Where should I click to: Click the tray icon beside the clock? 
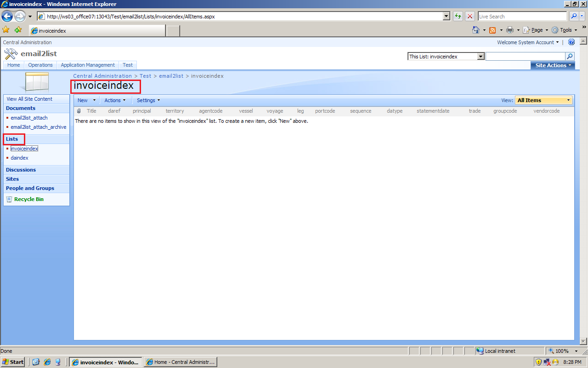pyautogui.click(x=555, y=362)
